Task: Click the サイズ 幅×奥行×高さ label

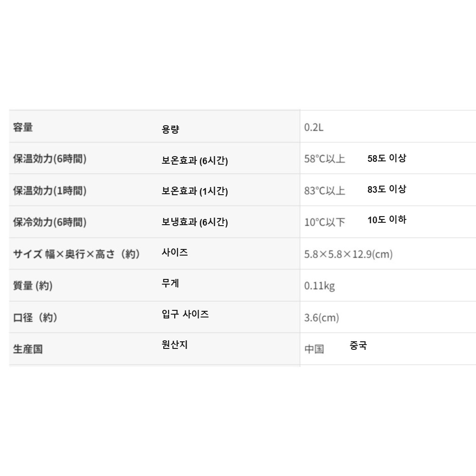Action: pyautogui.click(x=77, y=254)
